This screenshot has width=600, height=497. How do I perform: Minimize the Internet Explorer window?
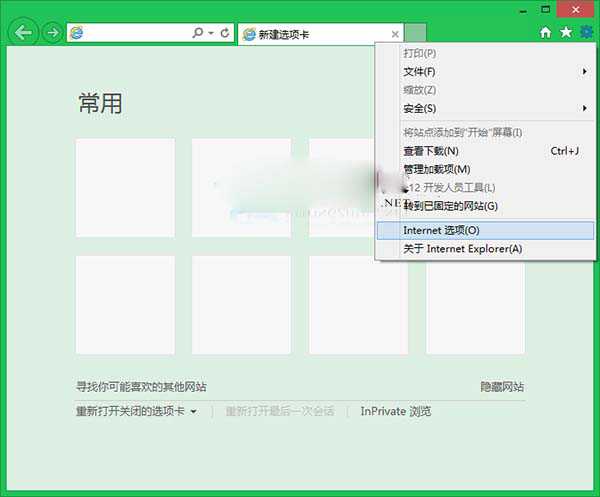523,10
